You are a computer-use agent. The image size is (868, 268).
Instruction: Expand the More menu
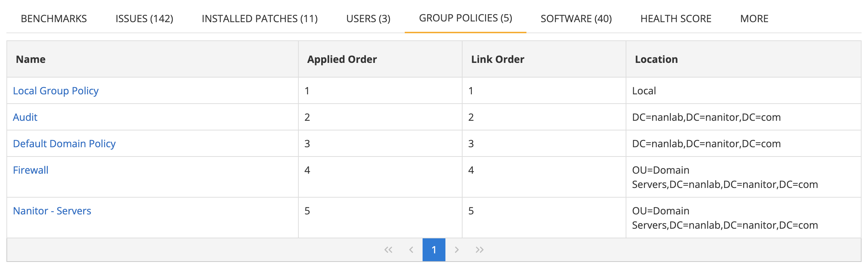(x=754, y=19)
